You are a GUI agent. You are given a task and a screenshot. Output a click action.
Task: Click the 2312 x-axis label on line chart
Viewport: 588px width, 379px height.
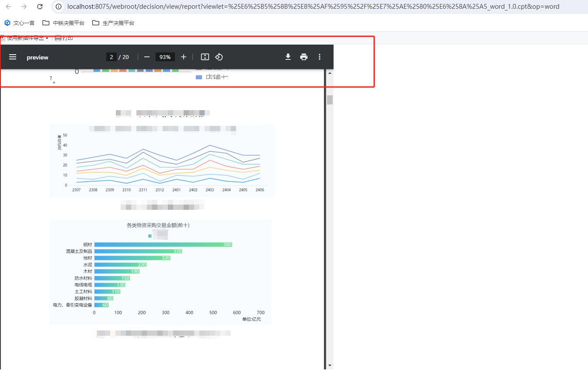pos(160,190)
